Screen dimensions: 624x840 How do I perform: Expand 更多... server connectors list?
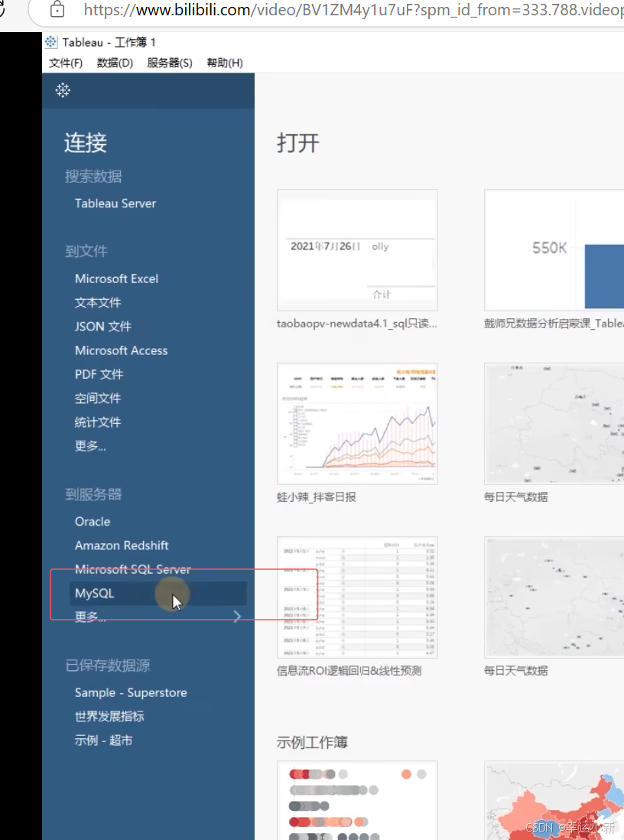90,617
